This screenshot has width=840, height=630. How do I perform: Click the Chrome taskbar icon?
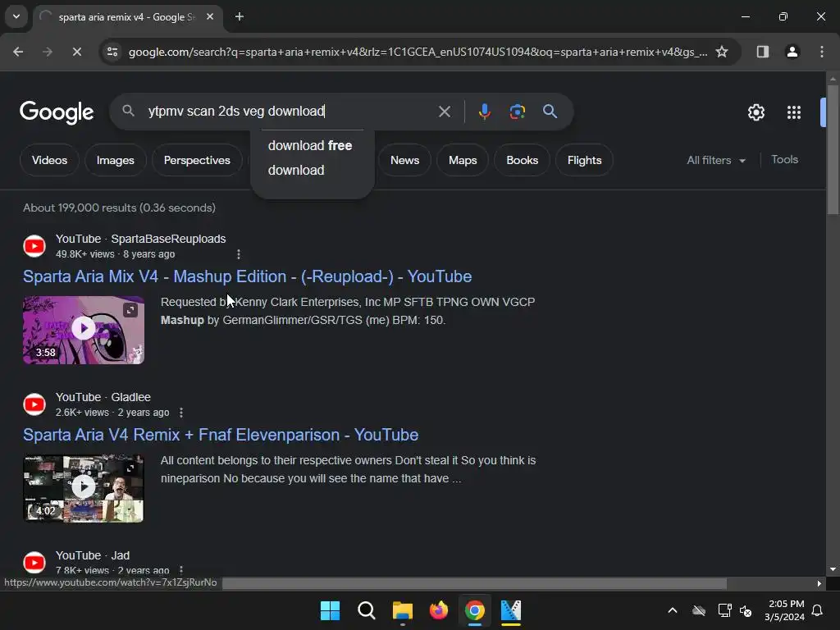(x=475, y=610)
